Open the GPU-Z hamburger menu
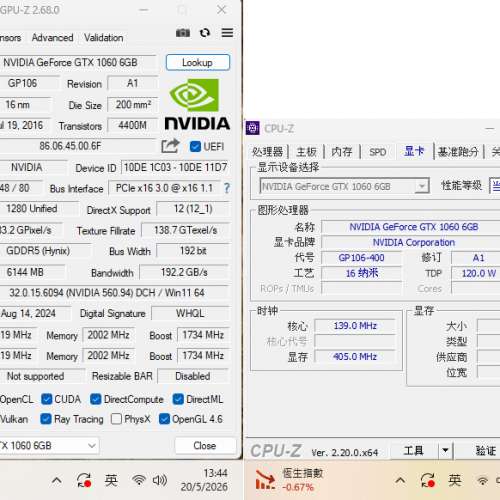Image resolution: width=500 pixels, height=500 pixels. point(227,33)
